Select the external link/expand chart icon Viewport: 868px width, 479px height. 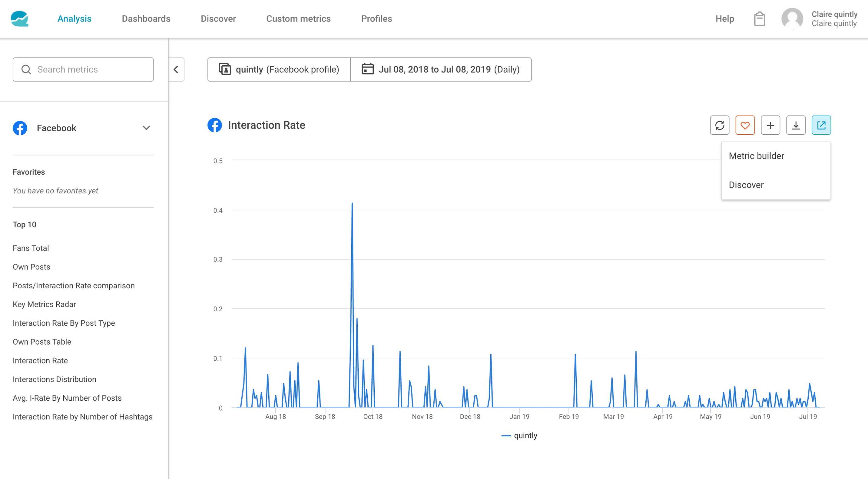[822, 125]
